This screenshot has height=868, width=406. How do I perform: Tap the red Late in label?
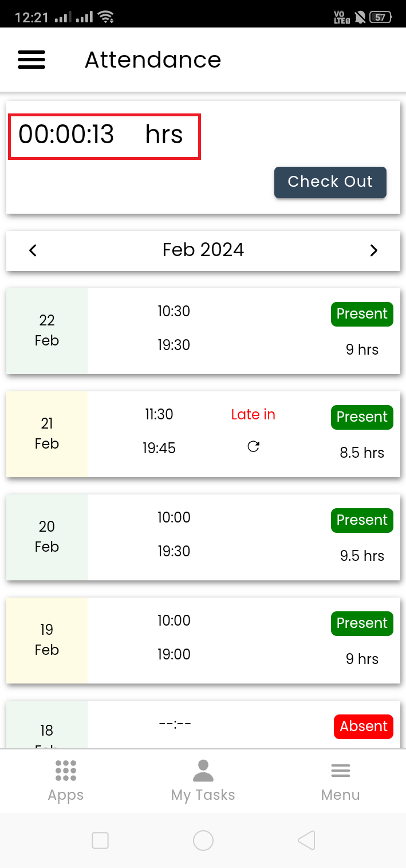pos(253,414)
